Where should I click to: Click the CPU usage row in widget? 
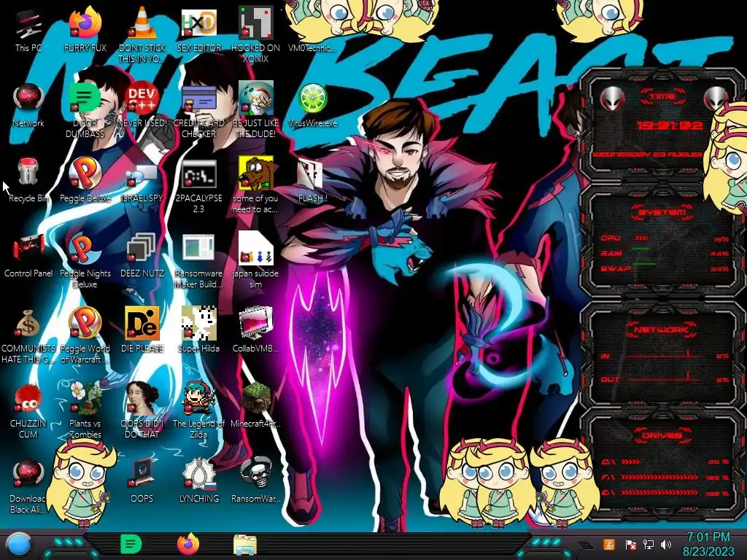665,238
